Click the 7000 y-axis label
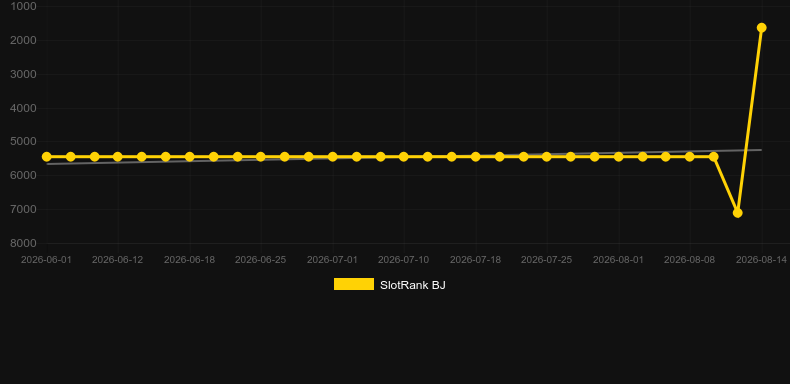The width and height of the screenshot is (790, 384). (x=23, y=209)
